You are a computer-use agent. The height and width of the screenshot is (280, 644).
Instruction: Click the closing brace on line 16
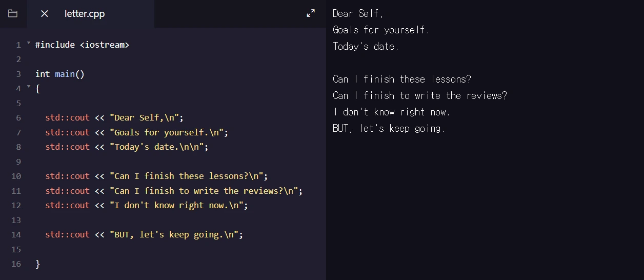coord(37,264)
